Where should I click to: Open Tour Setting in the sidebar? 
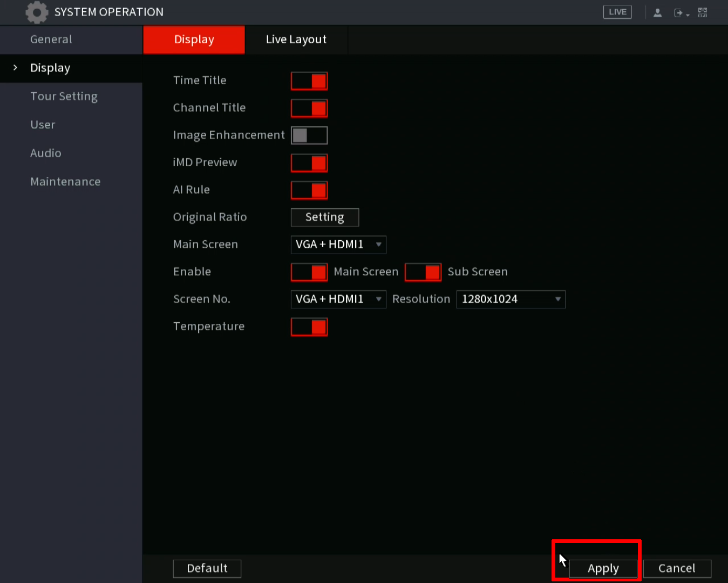(x=64, y=96)
